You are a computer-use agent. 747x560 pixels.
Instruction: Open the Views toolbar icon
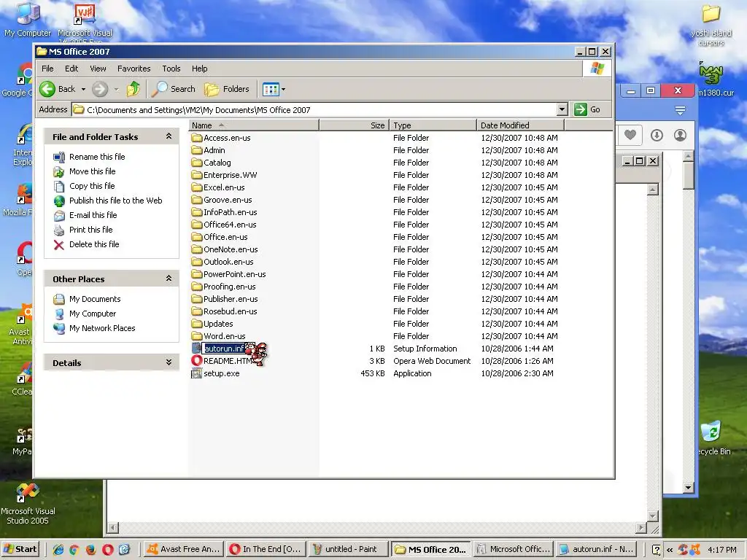(x=271, y=89)
